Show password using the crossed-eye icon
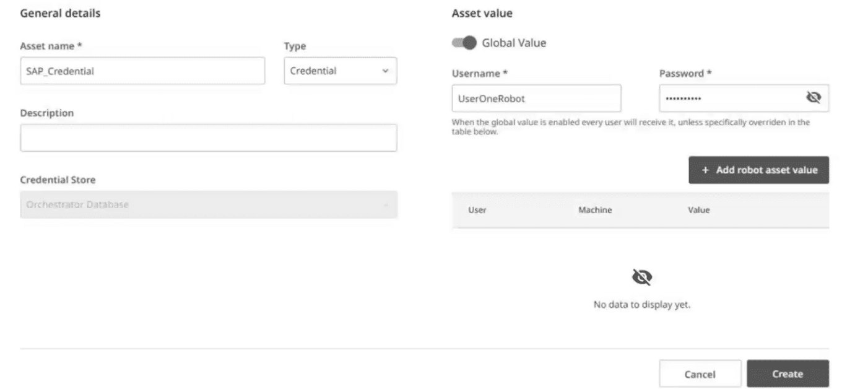The image size is (868, 389). coord(813,97)
